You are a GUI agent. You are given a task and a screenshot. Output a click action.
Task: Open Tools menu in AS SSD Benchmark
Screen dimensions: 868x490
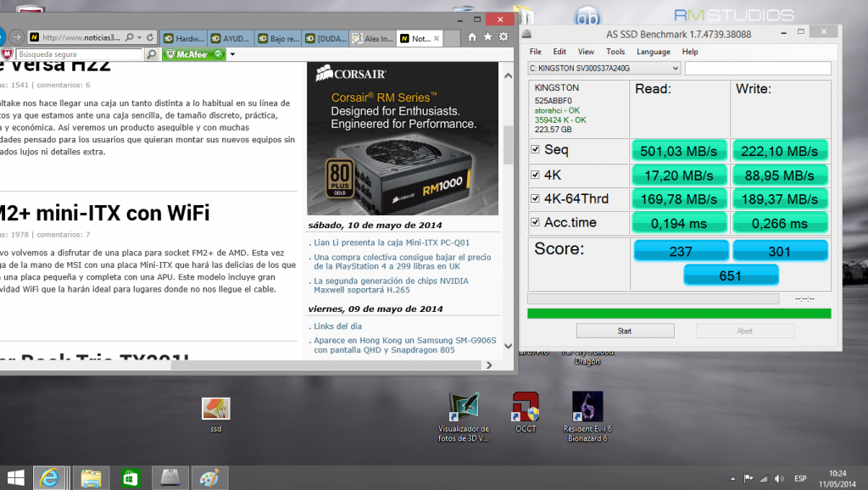pos(615,52)
